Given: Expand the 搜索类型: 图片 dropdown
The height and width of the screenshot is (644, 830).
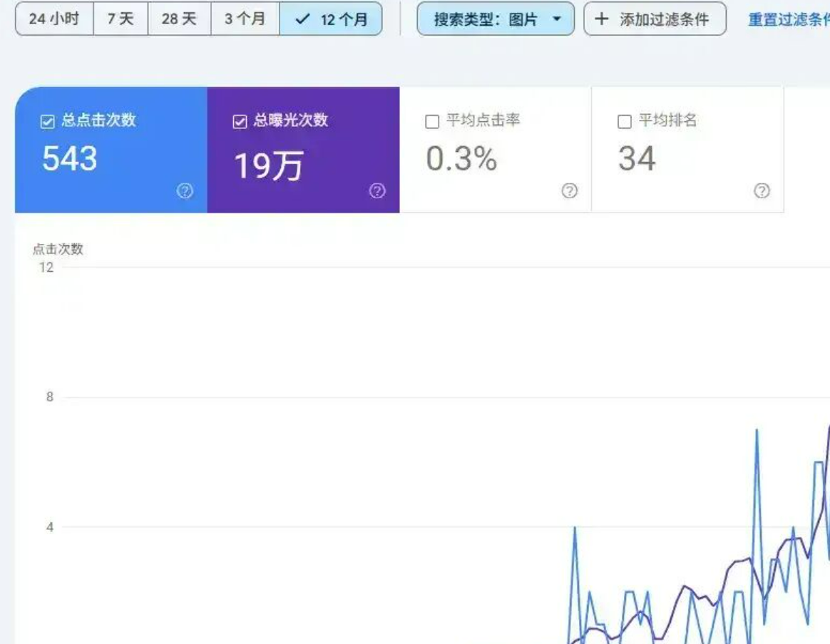Looking at the screenshot, I should tap(496, 19).
